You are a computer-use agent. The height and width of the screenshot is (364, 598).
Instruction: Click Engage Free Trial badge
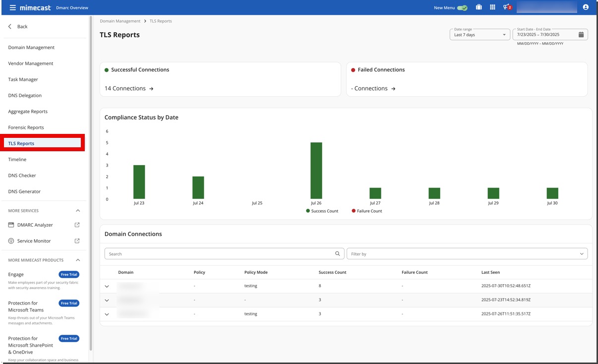[69, 274]
